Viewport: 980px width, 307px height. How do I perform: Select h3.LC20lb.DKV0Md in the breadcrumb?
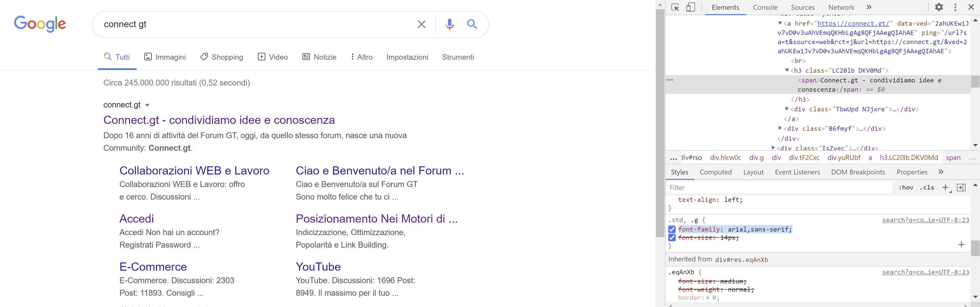point(909,158)
